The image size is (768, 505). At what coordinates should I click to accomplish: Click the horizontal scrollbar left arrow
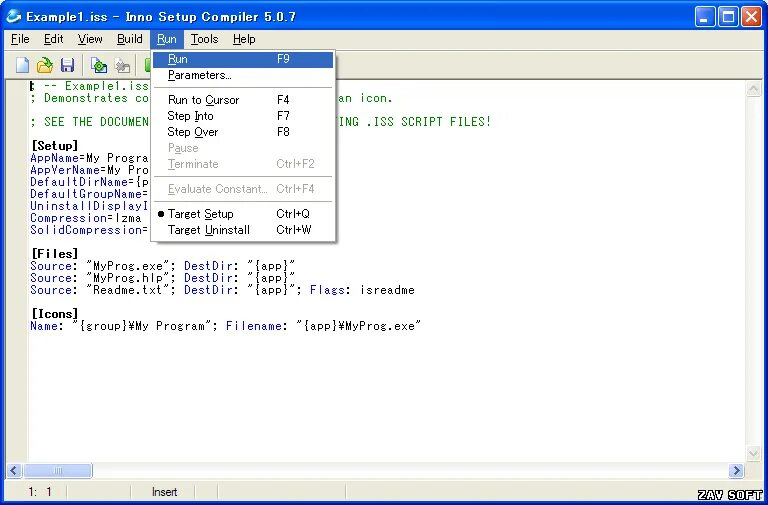(14, 471)
